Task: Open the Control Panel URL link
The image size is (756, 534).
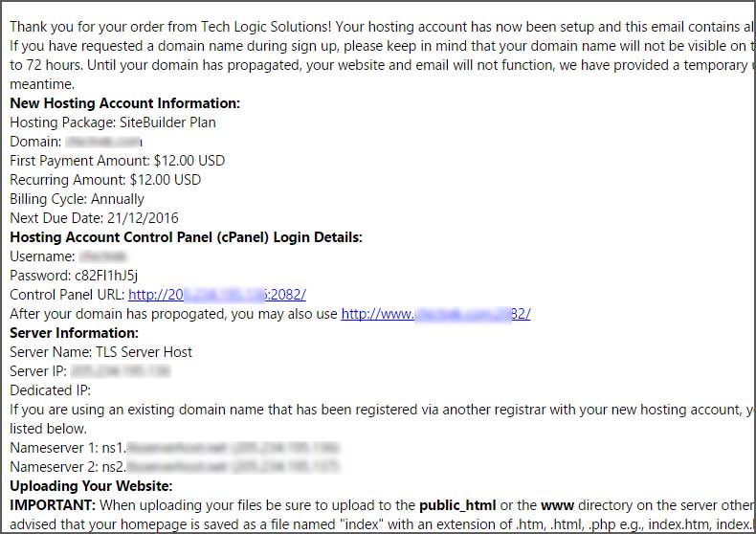Action: (x=217, y=295)
